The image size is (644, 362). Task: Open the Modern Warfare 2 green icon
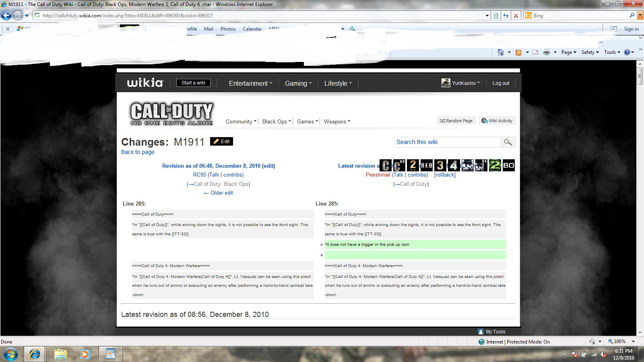point(495,165)
